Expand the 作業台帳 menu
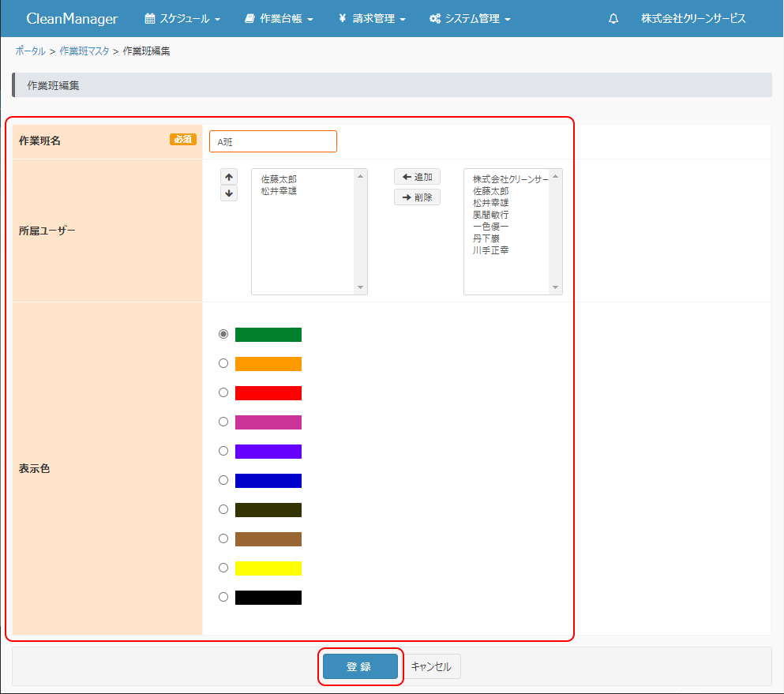The width and height of the screenshot is (784, 694). 279,19
